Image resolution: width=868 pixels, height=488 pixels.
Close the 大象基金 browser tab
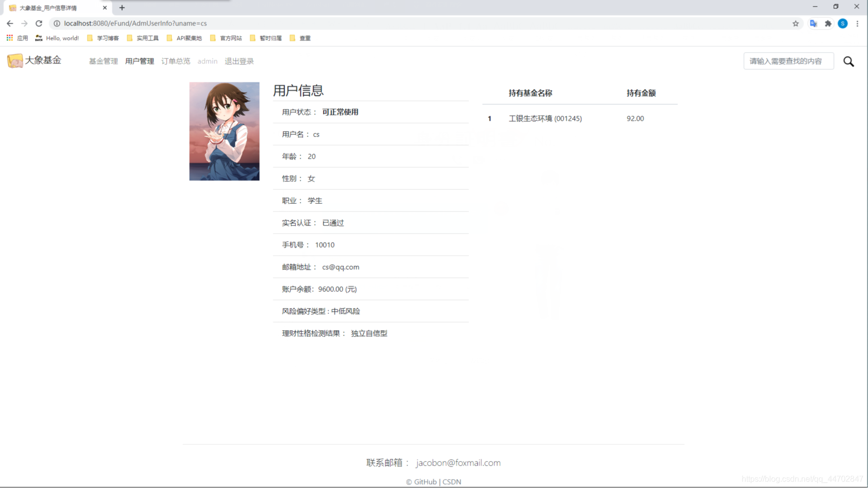click(x=105, y=8)
